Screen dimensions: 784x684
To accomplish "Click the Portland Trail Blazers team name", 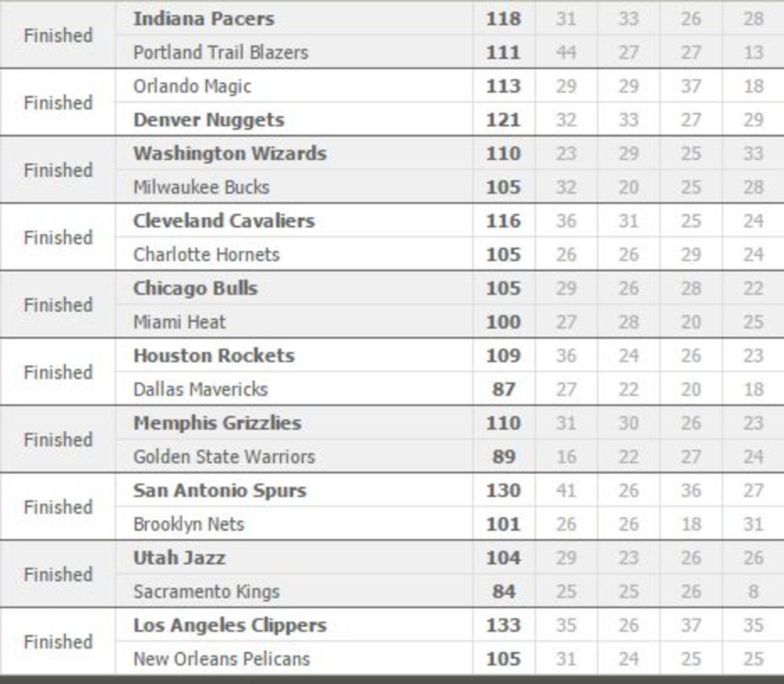I will pyautogui.click(x=220, y=52).
